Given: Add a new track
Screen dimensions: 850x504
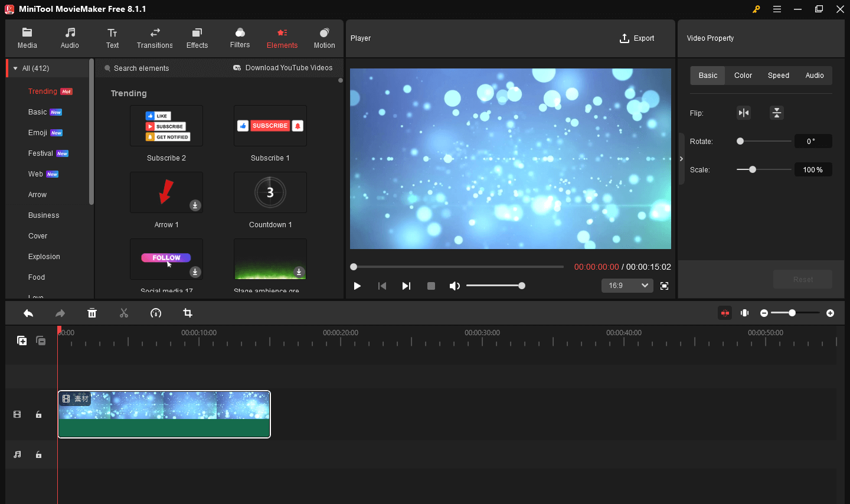Looking at the screenshot, I should (22, 341).
